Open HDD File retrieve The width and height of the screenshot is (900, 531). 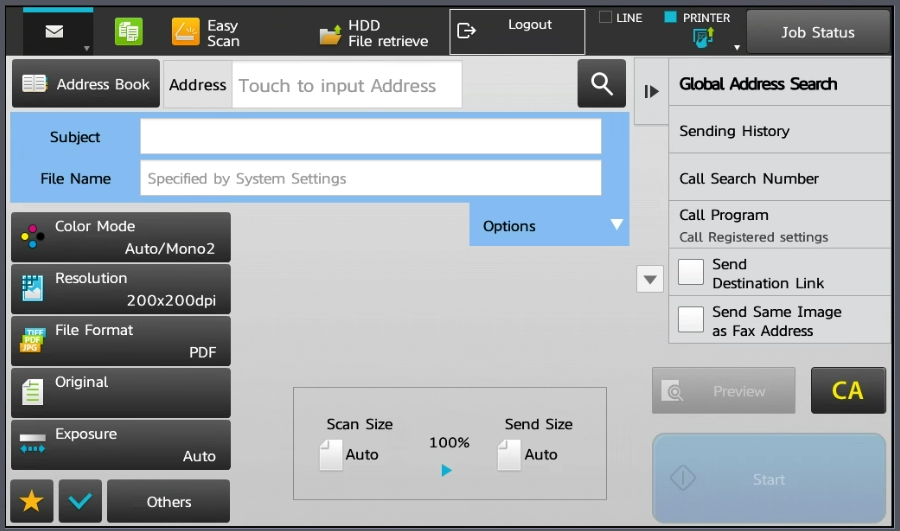(374, 33)
